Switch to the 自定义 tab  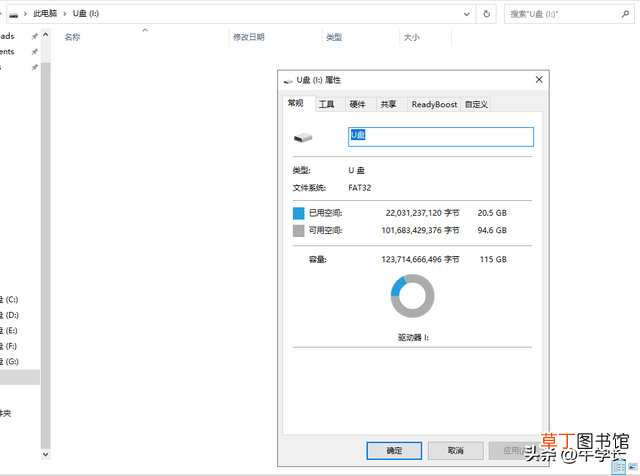click(x=476, y=105)
